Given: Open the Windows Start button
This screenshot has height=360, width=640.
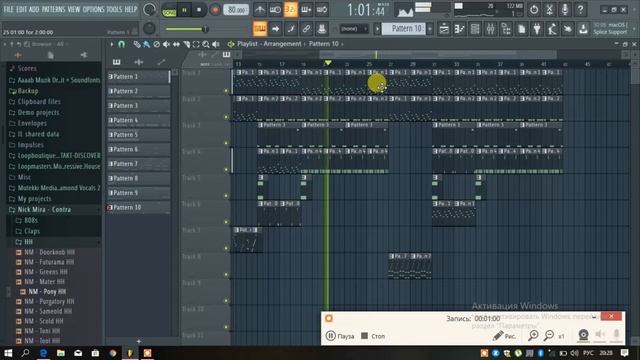Looking at the screenshot, I should (x=8, y=353).
